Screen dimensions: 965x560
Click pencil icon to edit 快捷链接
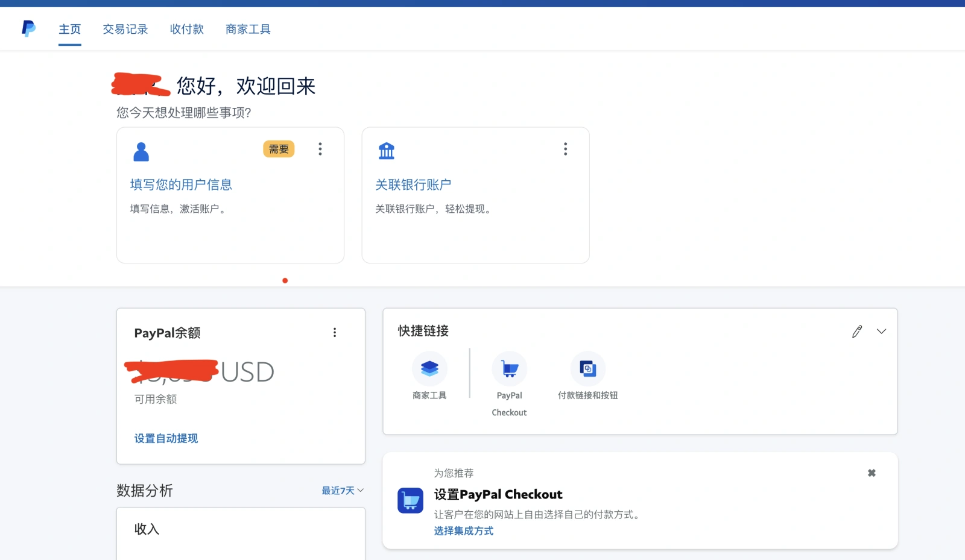857,332
